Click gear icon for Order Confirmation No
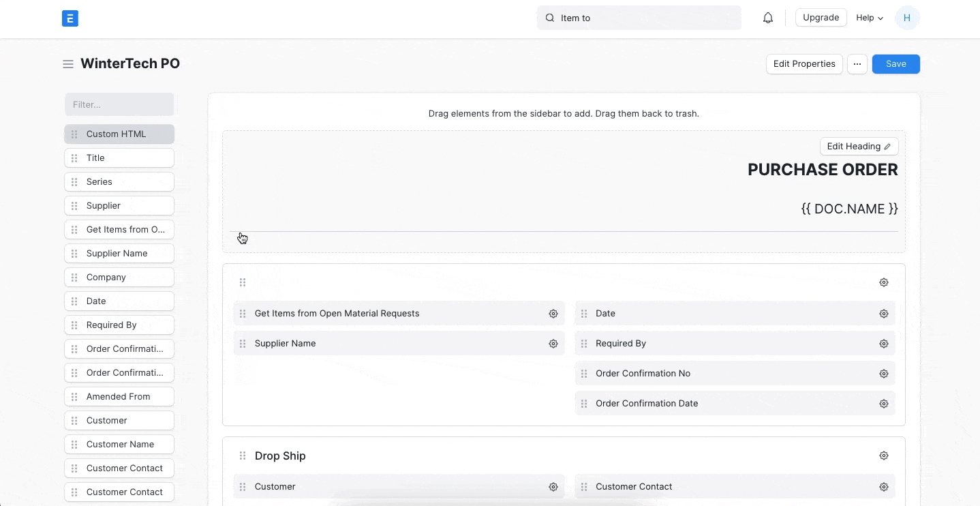 pyautogui.click(x=883, y=374)
